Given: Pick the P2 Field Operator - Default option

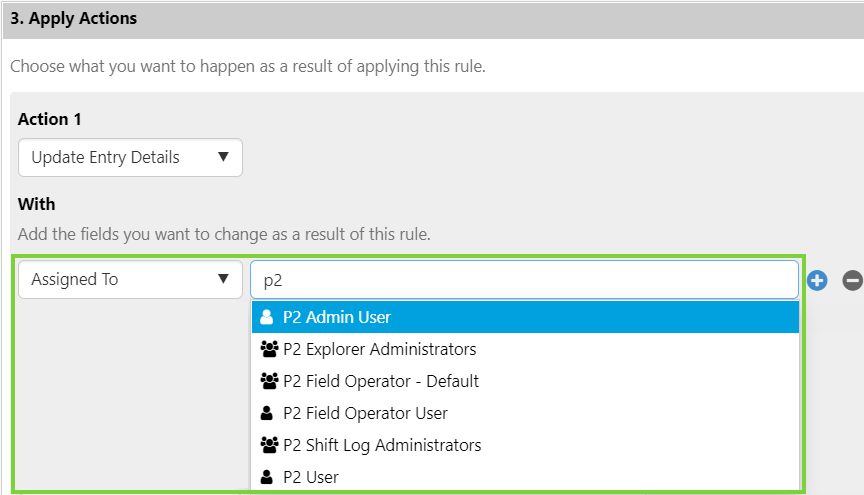Looking at the screenshot, I should tap(381, 381).
